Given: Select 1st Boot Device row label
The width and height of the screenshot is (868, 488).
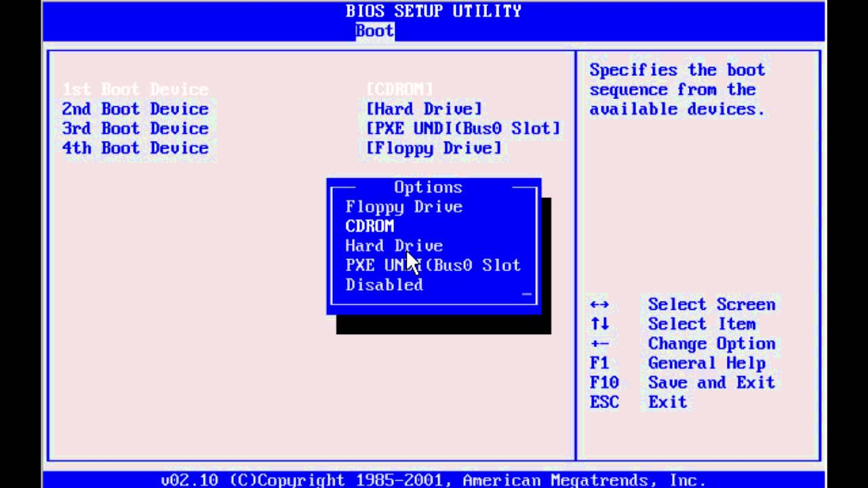Looking at the screenshot, I should tap(135, 89).
